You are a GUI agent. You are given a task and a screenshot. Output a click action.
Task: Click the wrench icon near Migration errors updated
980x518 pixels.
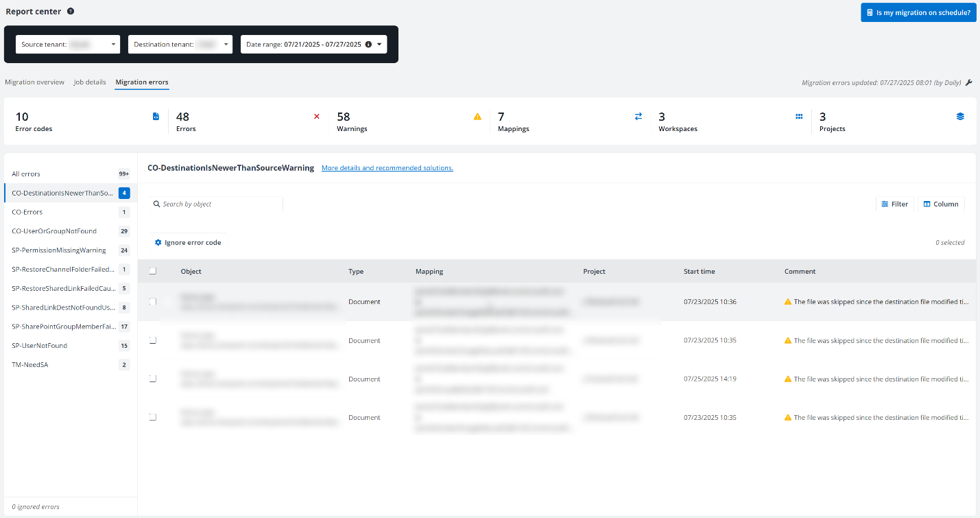point(968,82)
